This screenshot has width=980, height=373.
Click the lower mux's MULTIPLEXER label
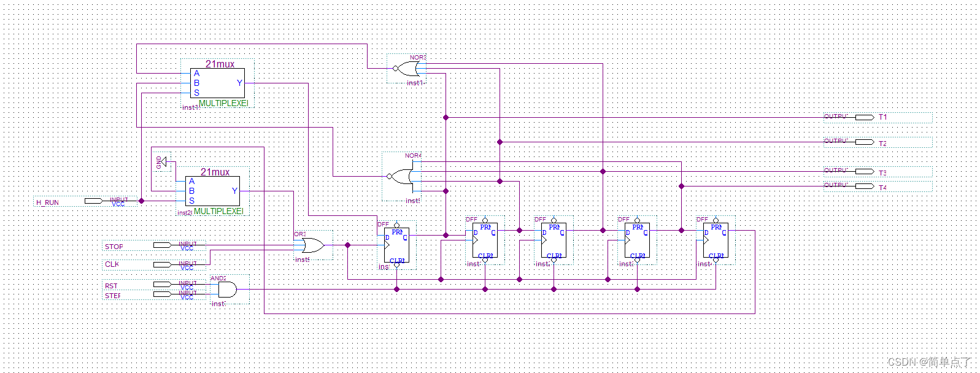(218, 211)
